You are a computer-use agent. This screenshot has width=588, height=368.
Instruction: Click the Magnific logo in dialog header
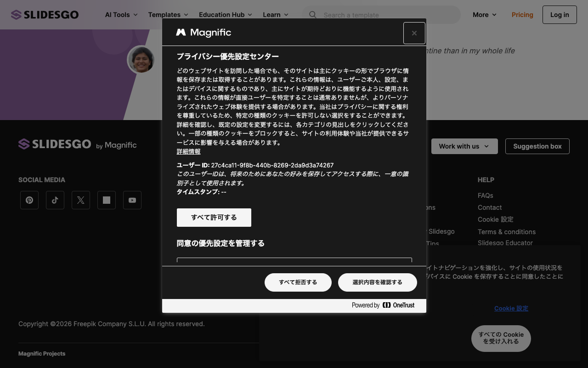[x=204, y=32]
